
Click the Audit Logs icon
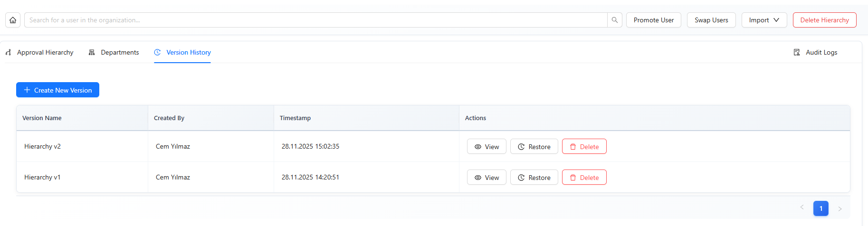point(797,52)
